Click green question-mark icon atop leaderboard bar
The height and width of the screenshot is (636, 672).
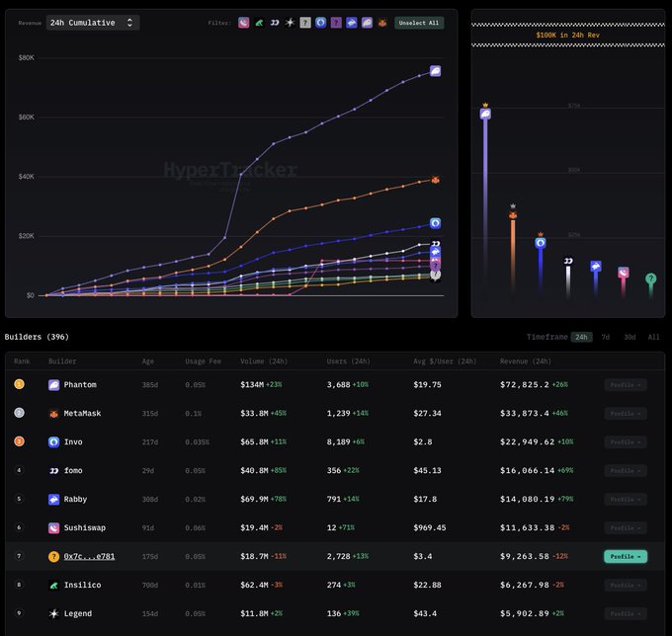click(650, 278)
